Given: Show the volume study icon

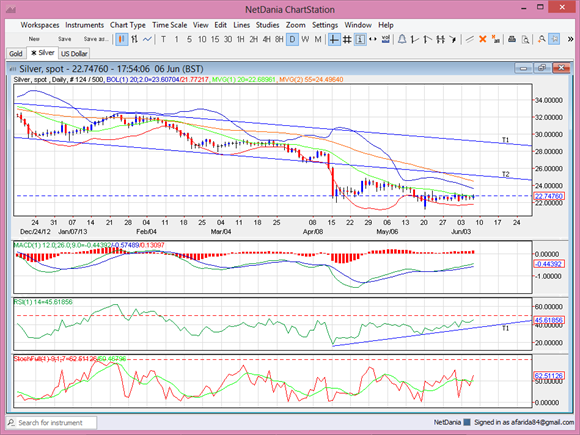Looking at the screenshot, I should tap(385, 39).
